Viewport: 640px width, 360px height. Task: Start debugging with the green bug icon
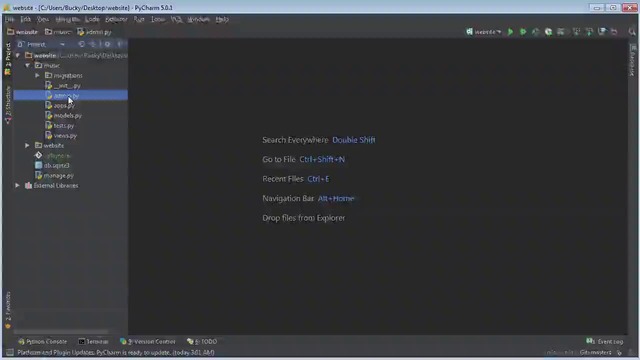point(523,32)
